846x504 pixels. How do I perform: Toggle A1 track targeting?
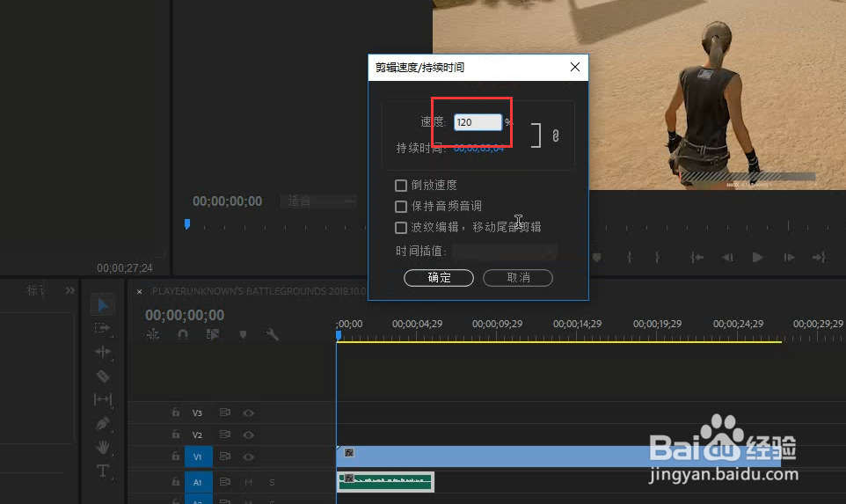[x=198, y=482]
